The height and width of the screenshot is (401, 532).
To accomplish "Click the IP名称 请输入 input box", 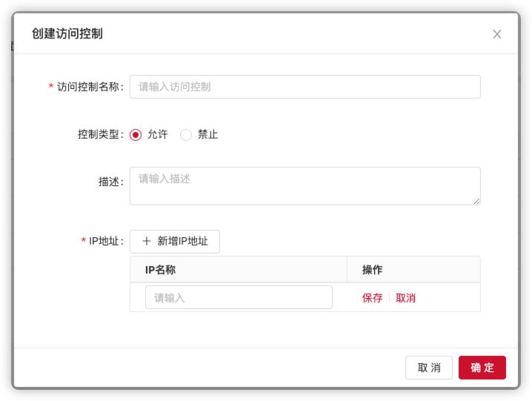I will point(239,297).
